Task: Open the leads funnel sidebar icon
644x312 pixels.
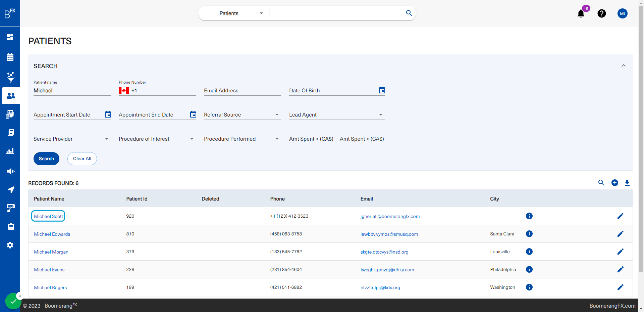Action: click(11, 77)
